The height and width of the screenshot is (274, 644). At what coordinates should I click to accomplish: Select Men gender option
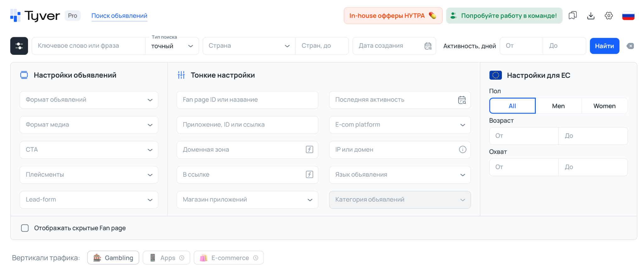558,106
